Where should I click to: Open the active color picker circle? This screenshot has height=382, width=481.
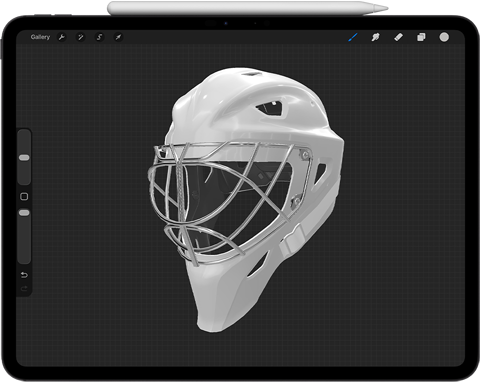(444, 37)
